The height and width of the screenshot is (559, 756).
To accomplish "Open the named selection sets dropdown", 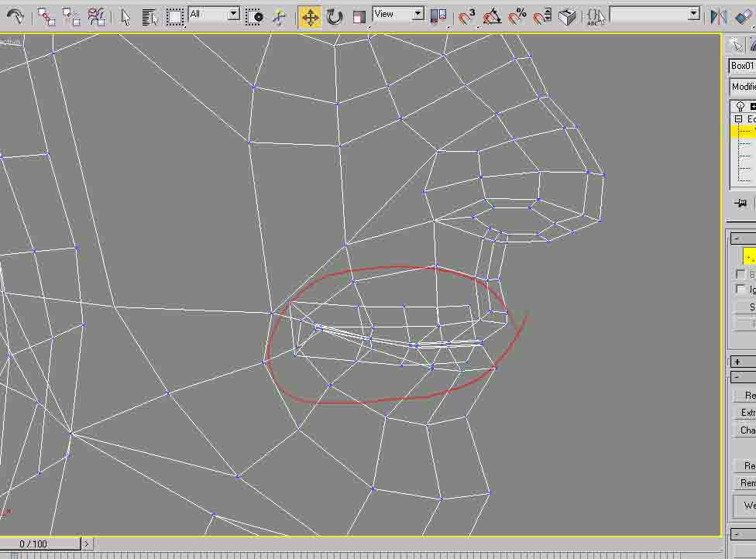I will point(655,15).
